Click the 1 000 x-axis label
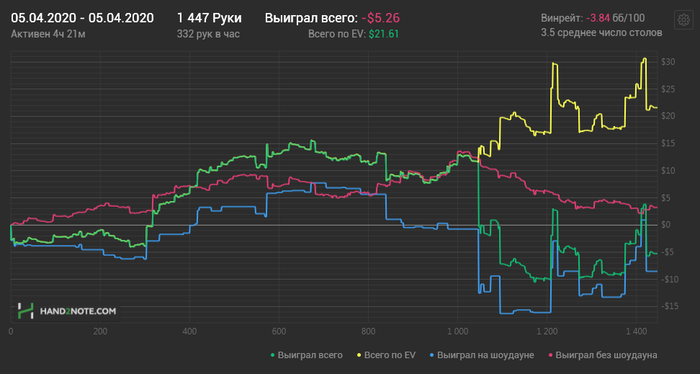 [x=458, y=332]
